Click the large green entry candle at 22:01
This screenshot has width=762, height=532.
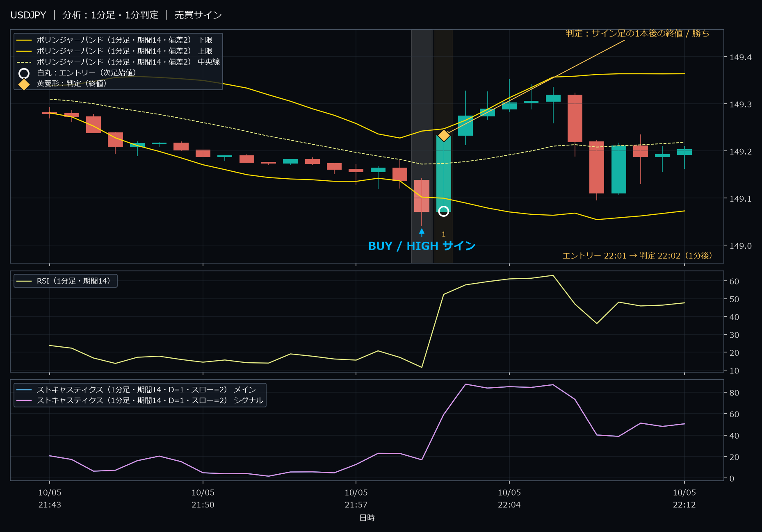tap(444, 173)
